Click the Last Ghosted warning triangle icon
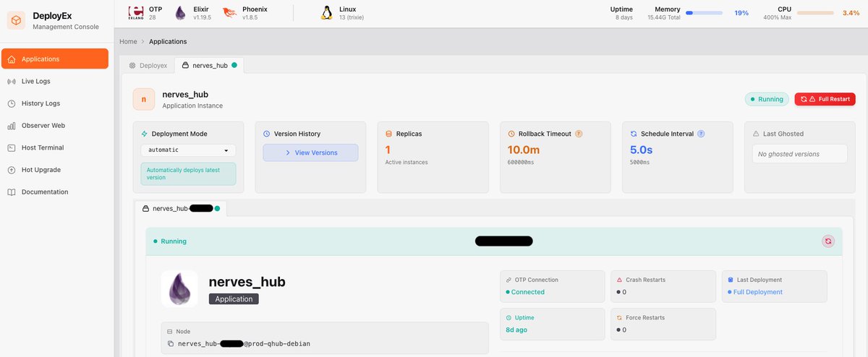 click(756, 134)
